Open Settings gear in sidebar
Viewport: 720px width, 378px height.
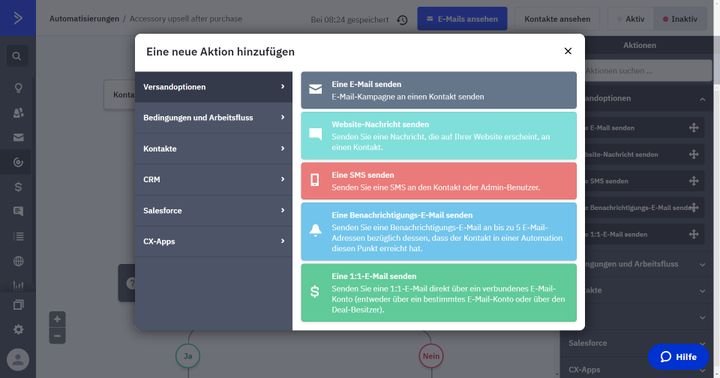pos(18,329)
